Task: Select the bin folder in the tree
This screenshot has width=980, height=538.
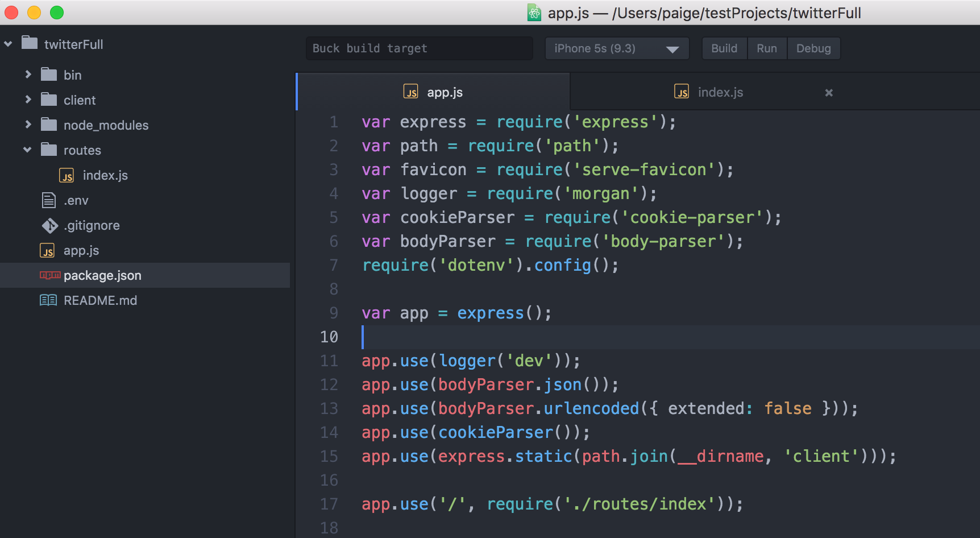Action: [x=72, y=75]
